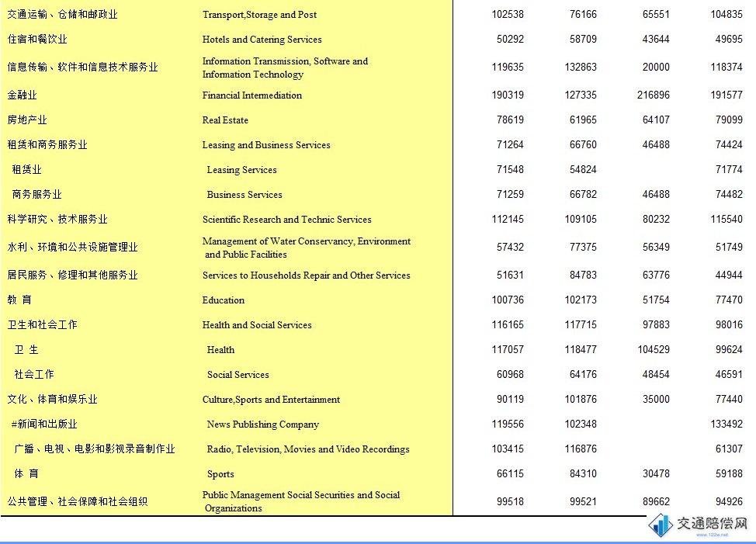Click the News Publishing Company label
The width and height of the screenshot is (756, 544).
click(263, 424)
